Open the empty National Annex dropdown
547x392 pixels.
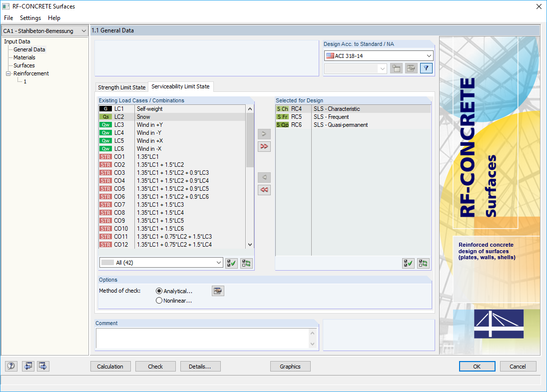pyautogui.click(x=356, y=69)
